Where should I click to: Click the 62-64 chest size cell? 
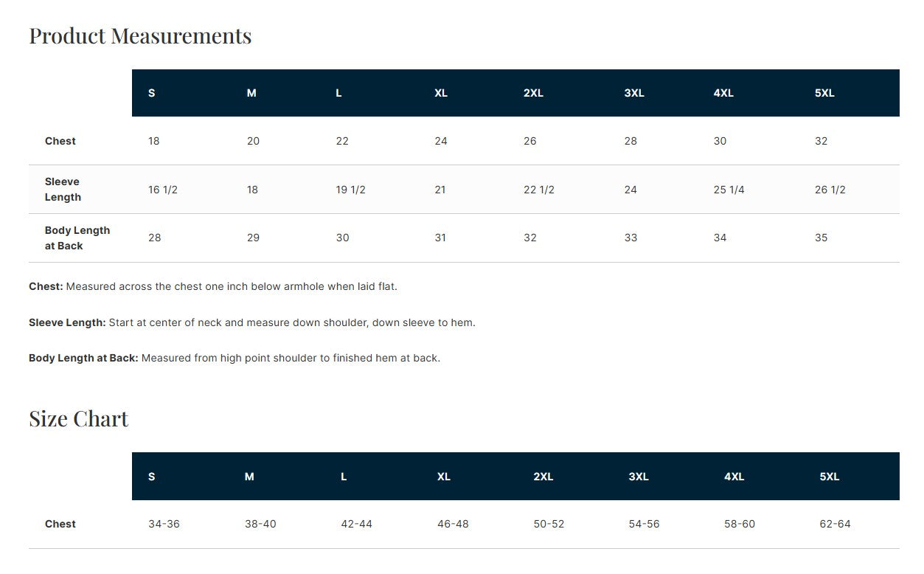pyautogui.click(x=835, y=524)
